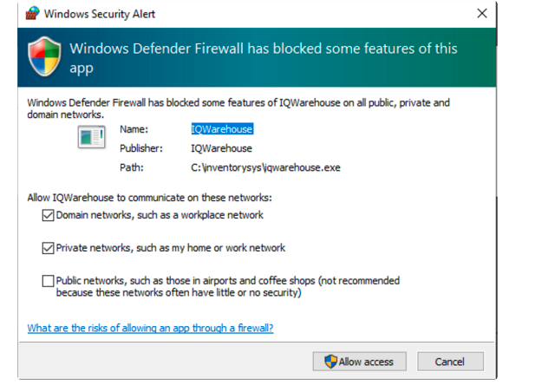Viewport: 542px width, 392px height.
Task: Click the Publisher value IQWarehouse
Action: point(222,148)
